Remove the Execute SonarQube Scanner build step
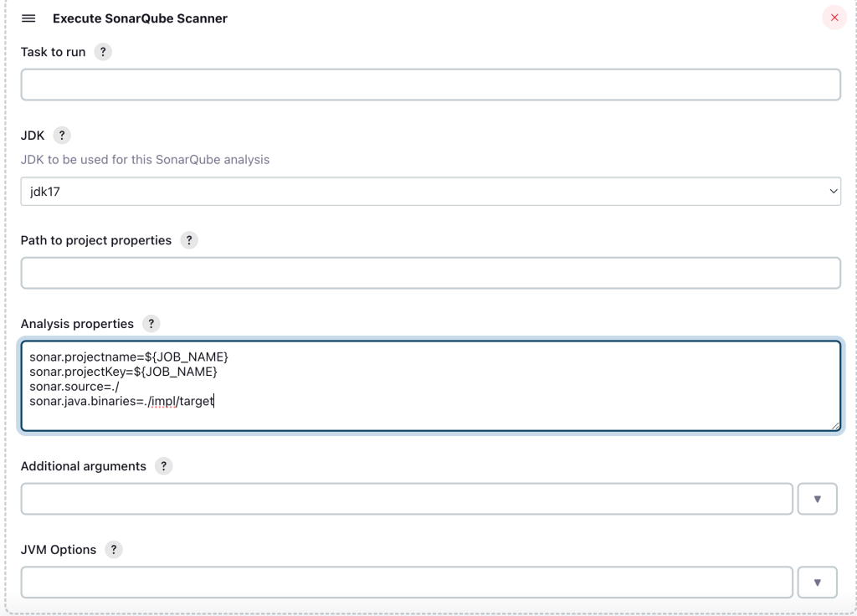The image size is (857, 616). point(834,18)
